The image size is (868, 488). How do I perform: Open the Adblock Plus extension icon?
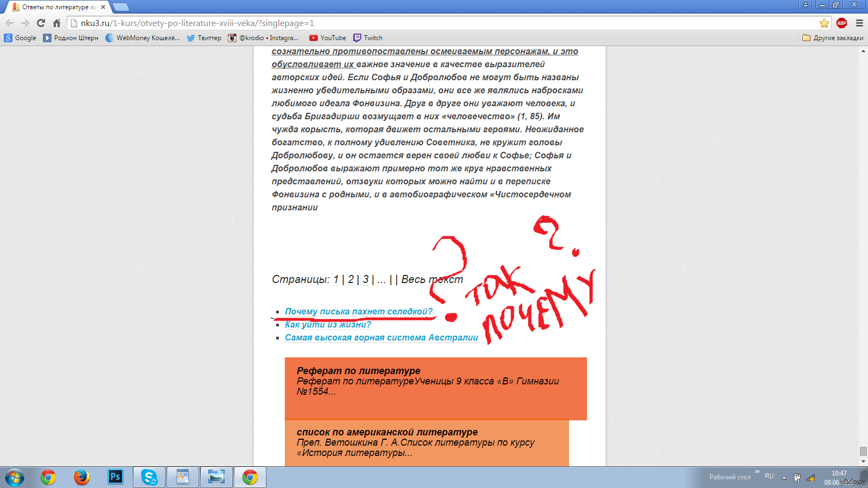(841, 23)
